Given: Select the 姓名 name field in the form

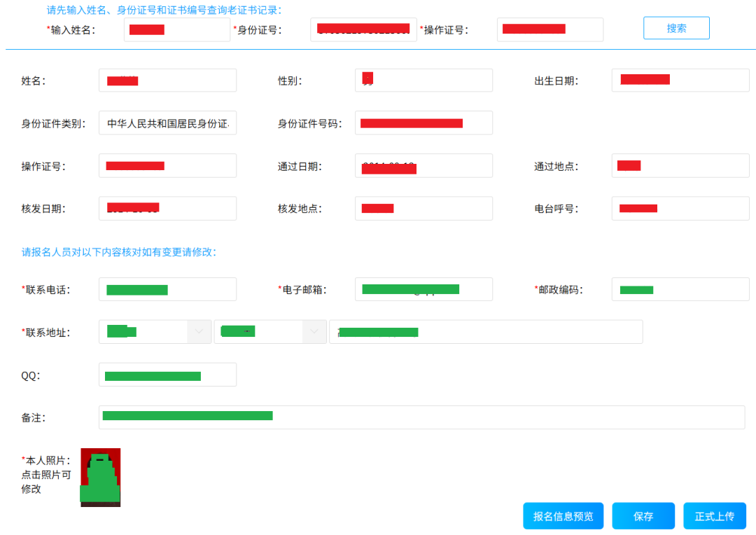Looking at the screenshot, I should (167, 80).
